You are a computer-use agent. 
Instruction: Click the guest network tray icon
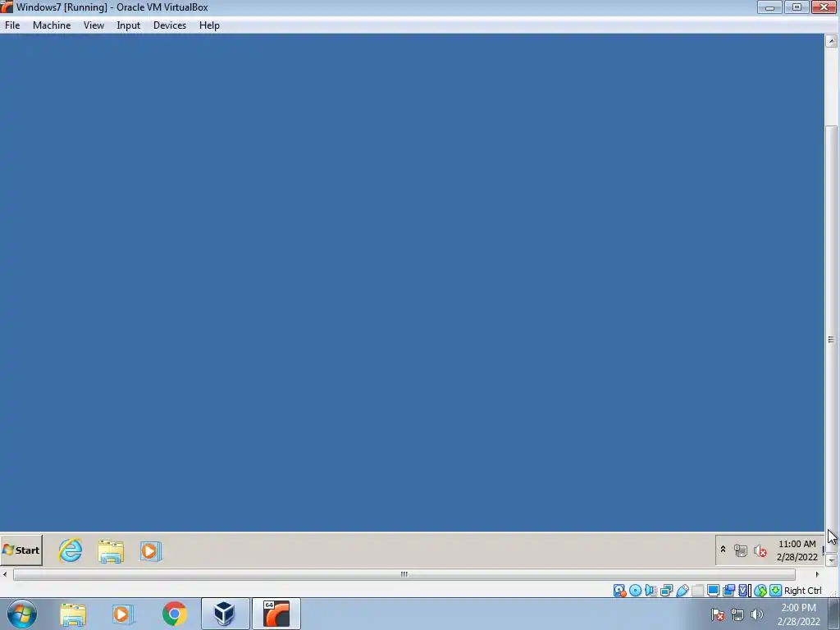coord(741,550)
